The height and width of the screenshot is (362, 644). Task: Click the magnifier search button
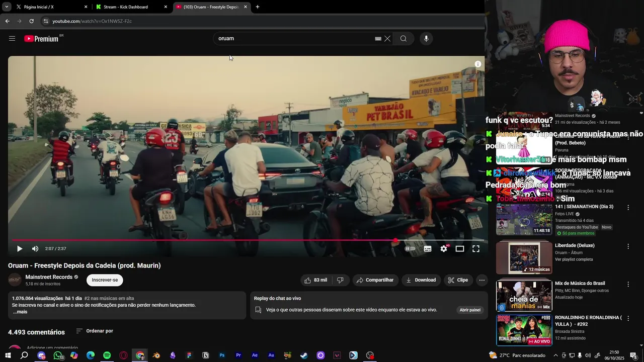pos(404,39)
